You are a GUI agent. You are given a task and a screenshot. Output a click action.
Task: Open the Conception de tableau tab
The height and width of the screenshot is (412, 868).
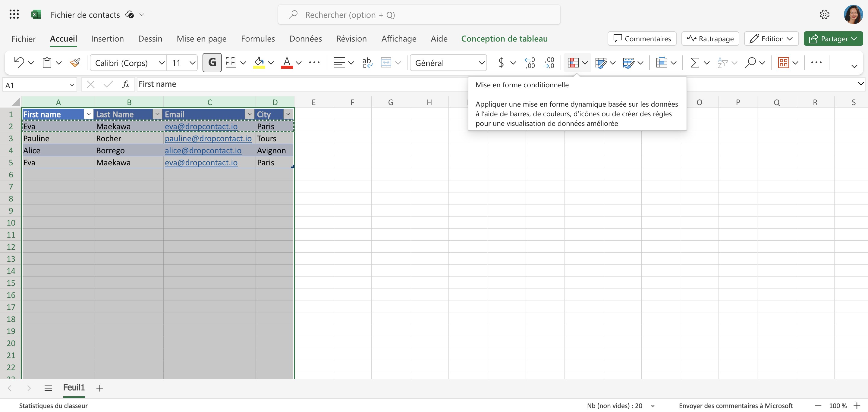[x=504, y=39]
